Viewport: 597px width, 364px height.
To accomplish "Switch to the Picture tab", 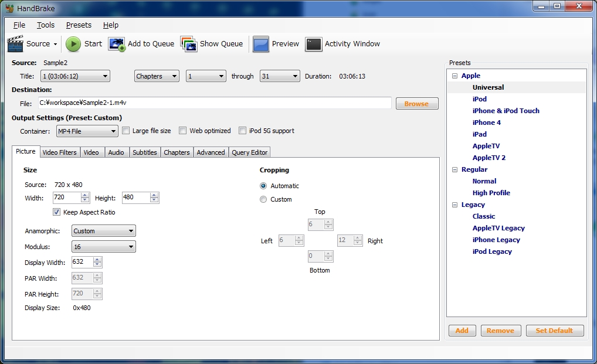I will tap(25, 151).
